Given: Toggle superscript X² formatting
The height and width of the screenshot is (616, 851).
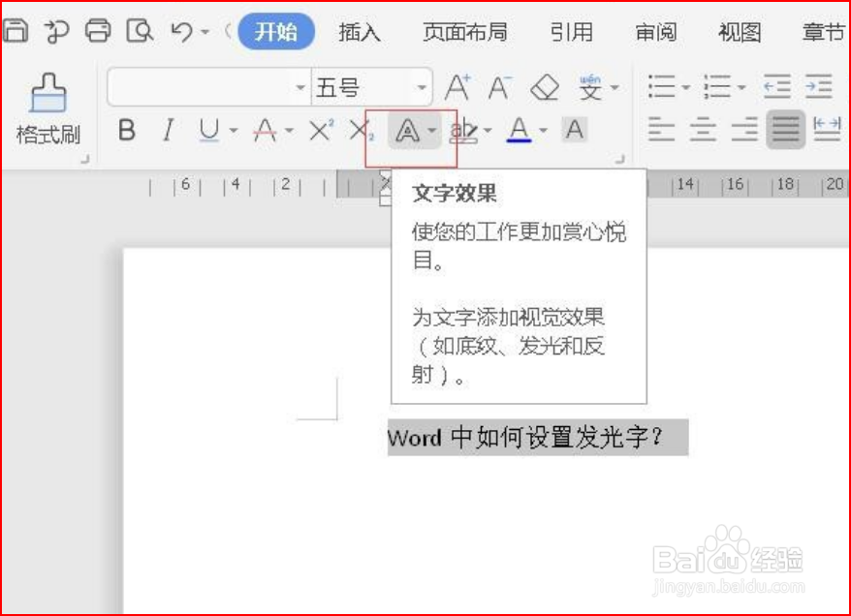Looking at the screenshot, I should click(x=321, y=130).
